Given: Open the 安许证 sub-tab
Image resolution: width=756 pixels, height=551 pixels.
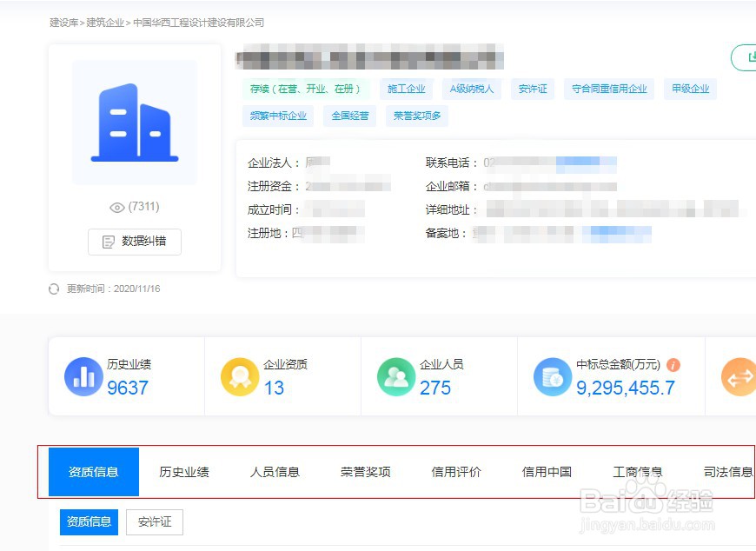Looking at the screenshot, I should pos(154,522).
